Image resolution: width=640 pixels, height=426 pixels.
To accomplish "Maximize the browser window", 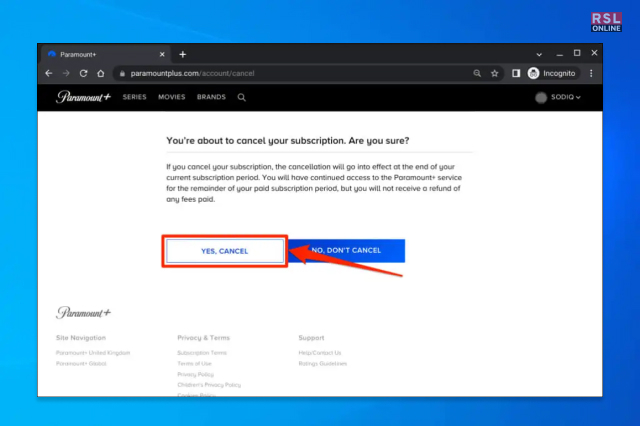I will (577, 53).
